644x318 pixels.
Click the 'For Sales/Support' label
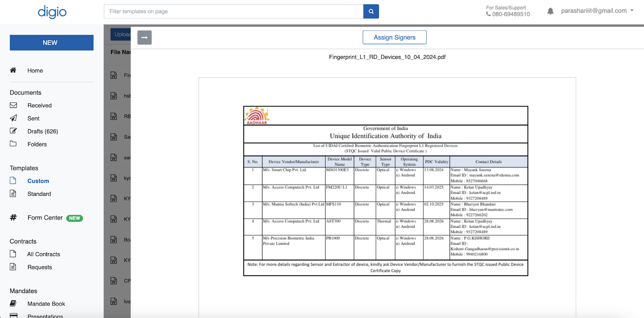[506, 8]
